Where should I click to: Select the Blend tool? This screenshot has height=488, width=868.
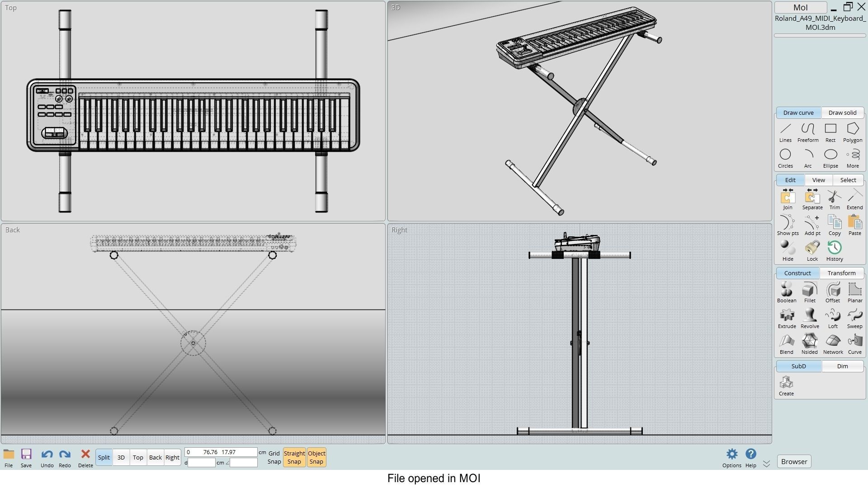(787, 344)
